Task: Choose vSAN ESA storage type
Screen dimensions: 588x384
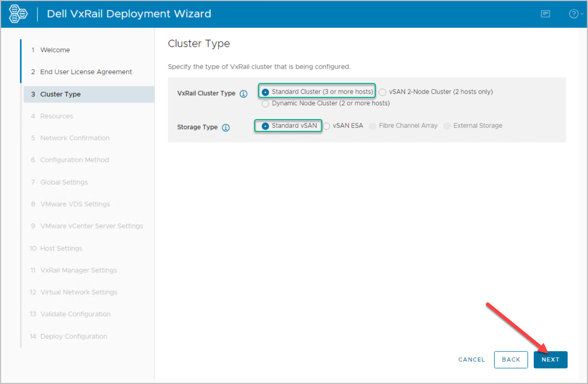Action: (x=326, y=126)
